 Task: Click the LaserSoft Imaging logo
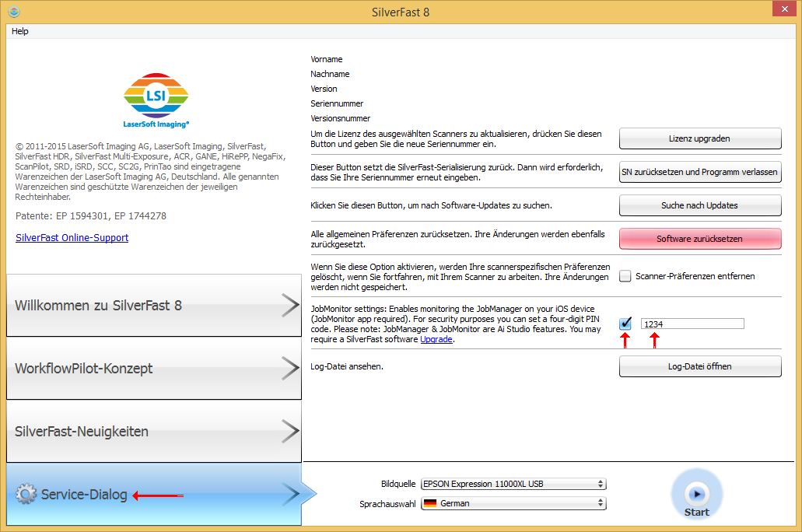156,100
